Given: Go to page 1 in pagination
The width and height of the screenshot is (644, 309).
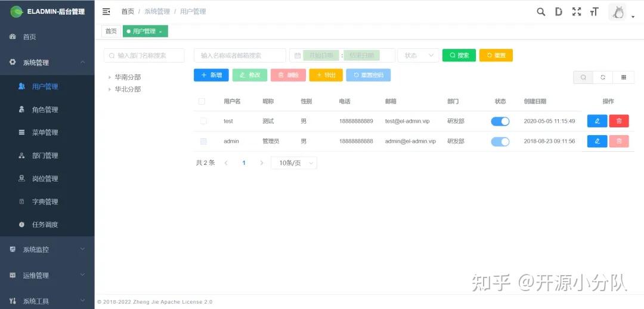Looking at the screenshot, I should [243, 163].
